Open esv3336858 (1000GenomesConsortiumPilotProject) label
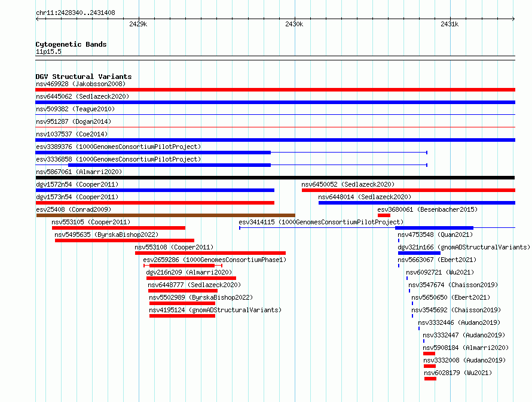This screenshot has width=532, height=402. 118,159
